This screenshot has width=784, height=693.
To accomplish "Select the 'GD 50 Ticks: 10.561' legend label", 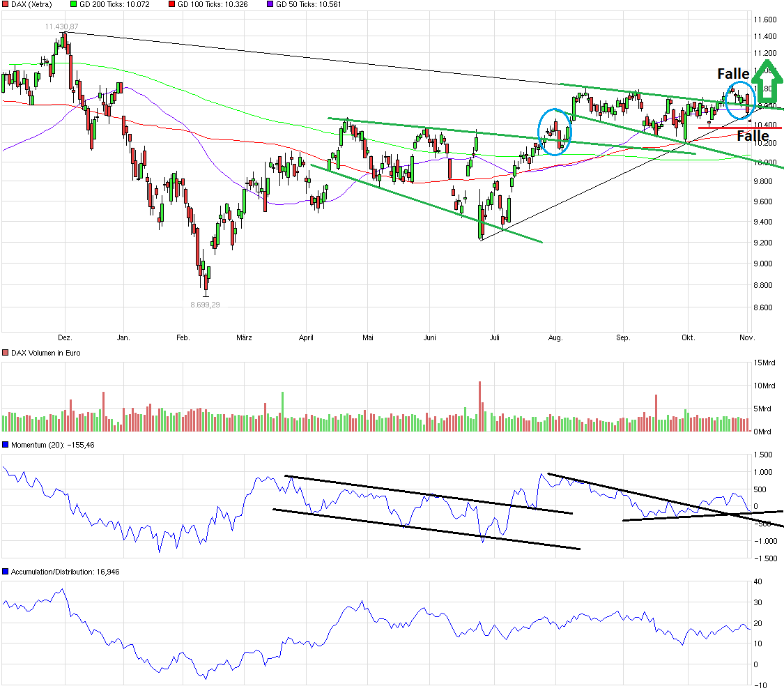I will 309,4.
